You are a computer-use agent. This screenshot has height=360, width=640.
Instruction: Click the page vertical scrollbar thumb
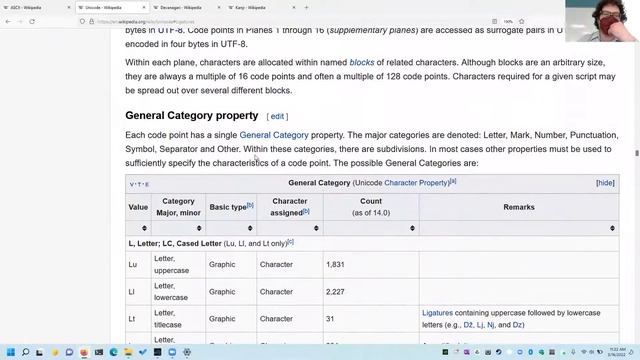637,153
